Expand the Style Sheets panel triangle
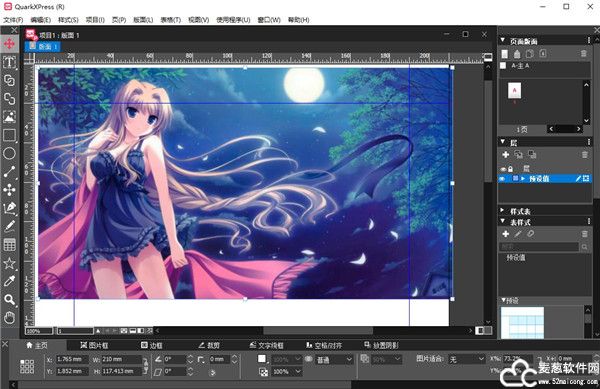This screenshot has width=600, height=389. 502,210
